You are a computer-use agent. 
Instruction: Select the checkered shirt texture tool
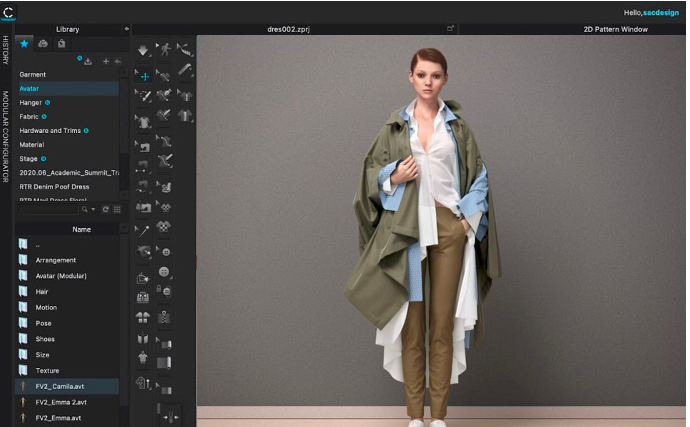click(164, 227)
